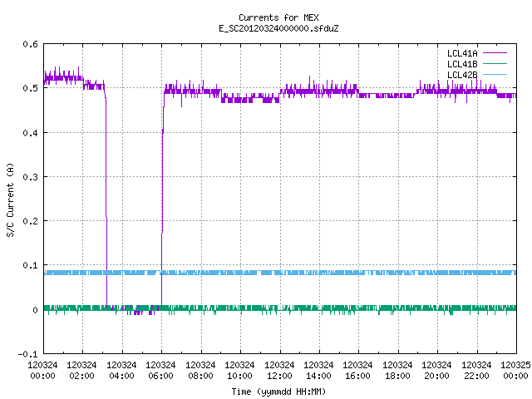Click the y-axis label 'S/C Current (A)'
The width and height of the screenshot is (532, 399).
(10, 199)
